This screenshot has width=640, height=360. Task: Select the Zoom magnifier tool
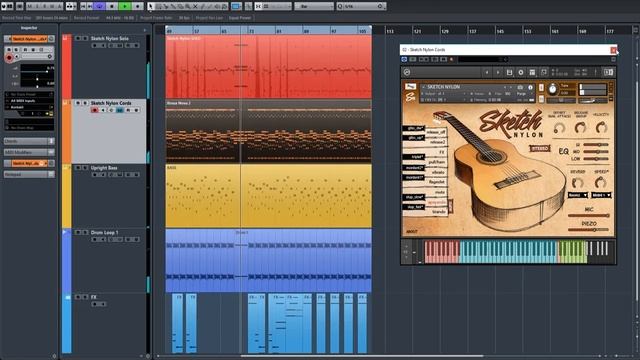click(x=188, y=6)
